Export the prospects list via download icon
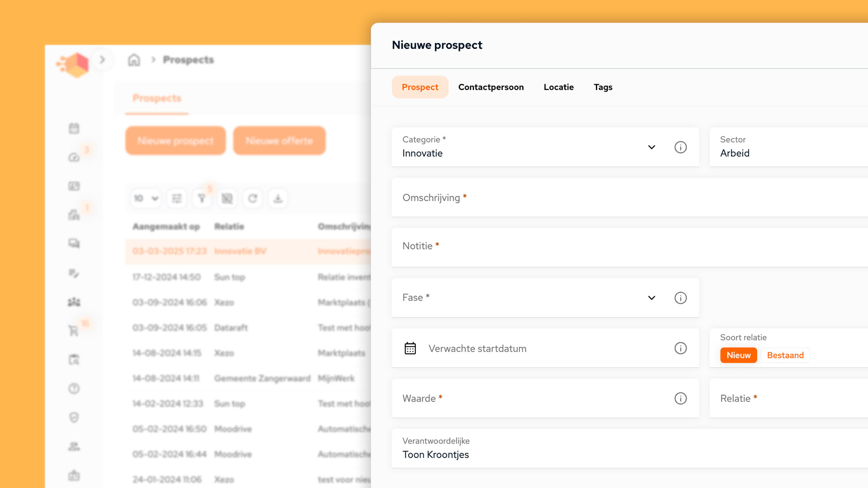Screen dimensions: 868x488 point(278,198)
